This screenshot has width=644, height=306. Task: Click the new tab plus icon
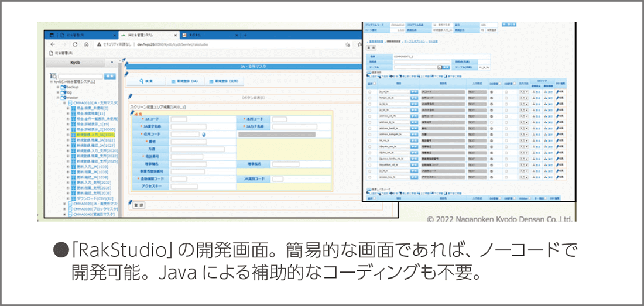point(245,35)
